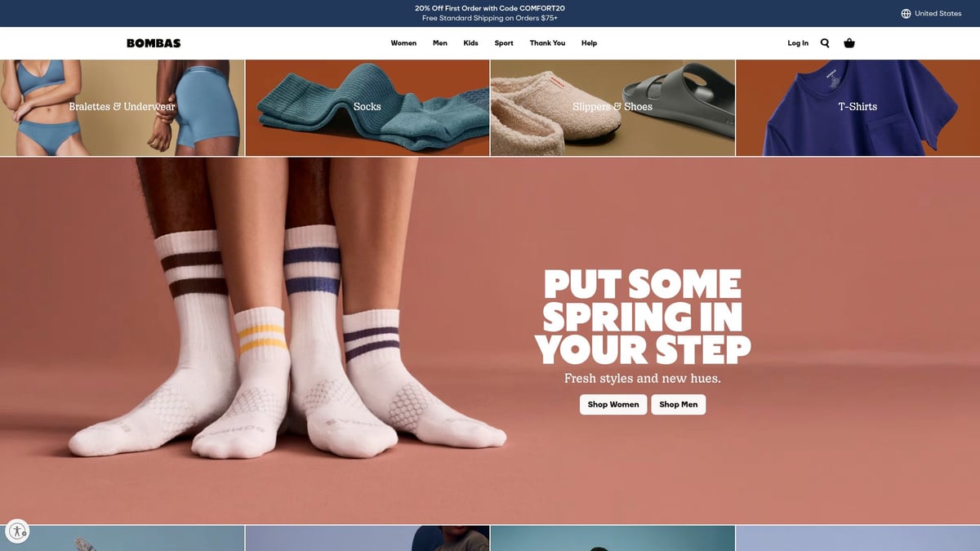The image size is (980, 551).
Task: Open the Help section
Action: click(x=589, y=42)
